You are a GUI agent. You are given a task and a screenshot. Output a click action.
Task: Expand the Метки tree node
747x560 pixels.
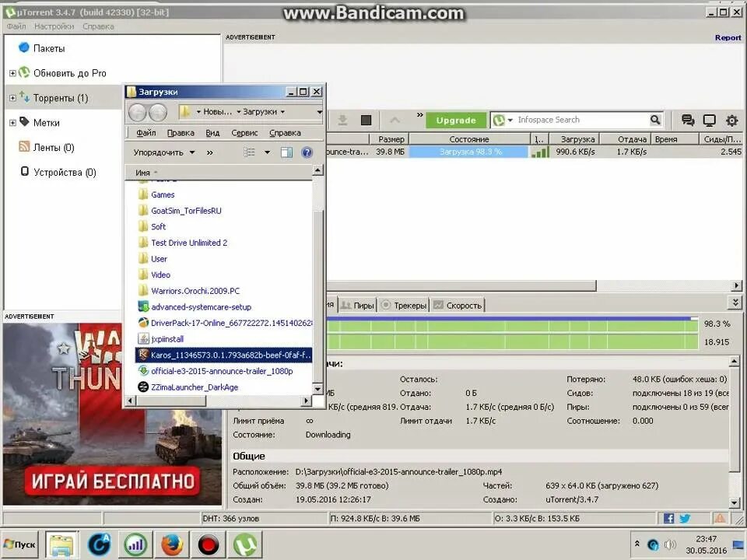click(x=12, y=123)
